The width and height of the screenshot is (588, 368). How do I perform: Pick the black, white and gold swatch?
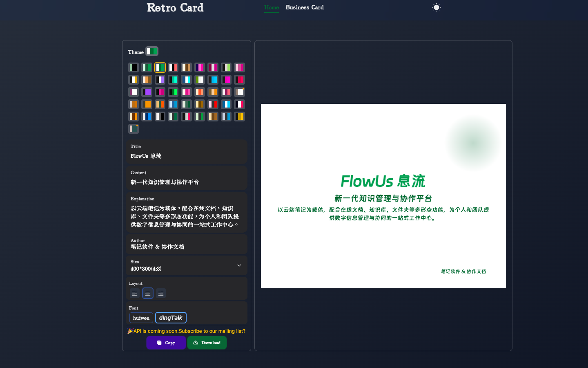(x=134, y=80)
